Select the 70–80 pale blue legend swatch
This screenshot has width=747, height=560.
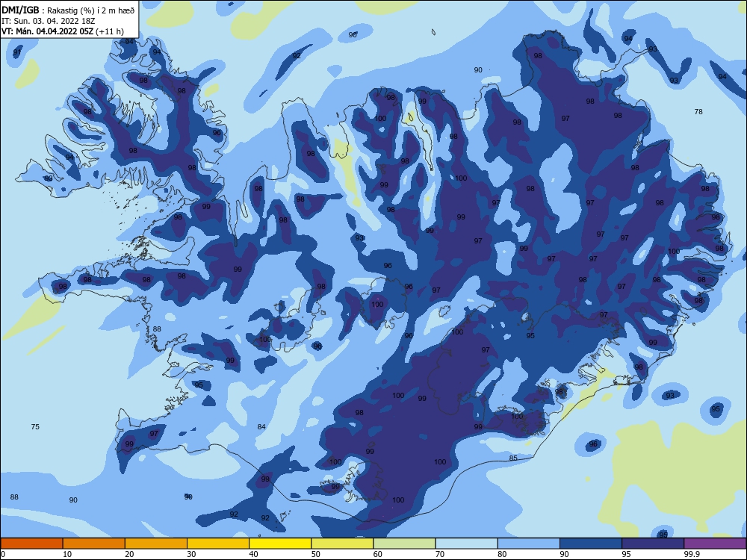tap(466, 544)
